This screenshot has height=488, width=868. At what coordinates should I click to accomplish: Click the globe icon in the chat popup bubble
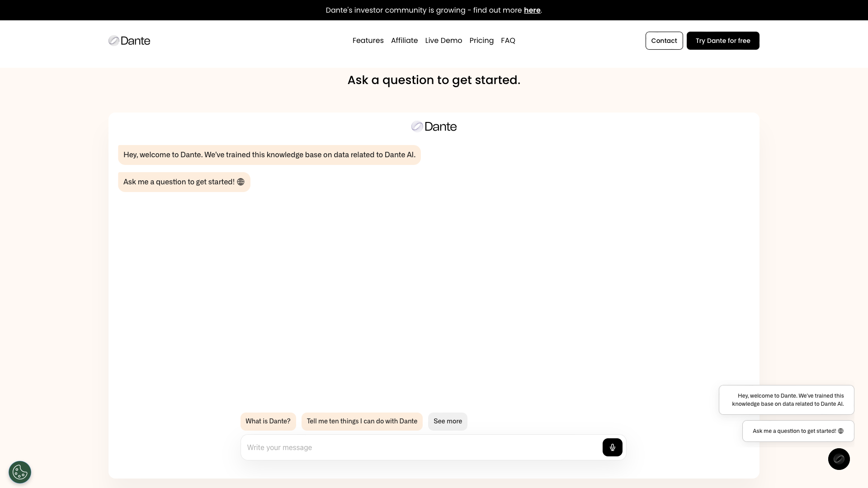point(841,431)
